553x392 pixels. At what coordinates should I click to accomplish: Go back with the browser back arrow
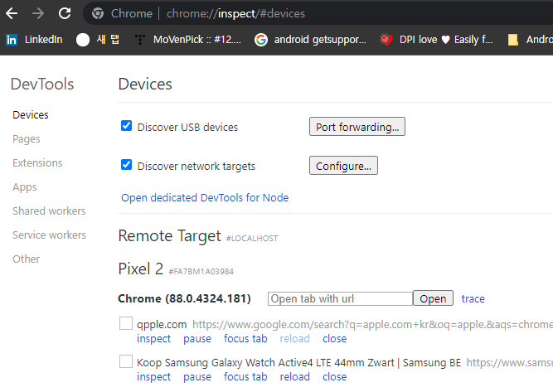point(12,13)
